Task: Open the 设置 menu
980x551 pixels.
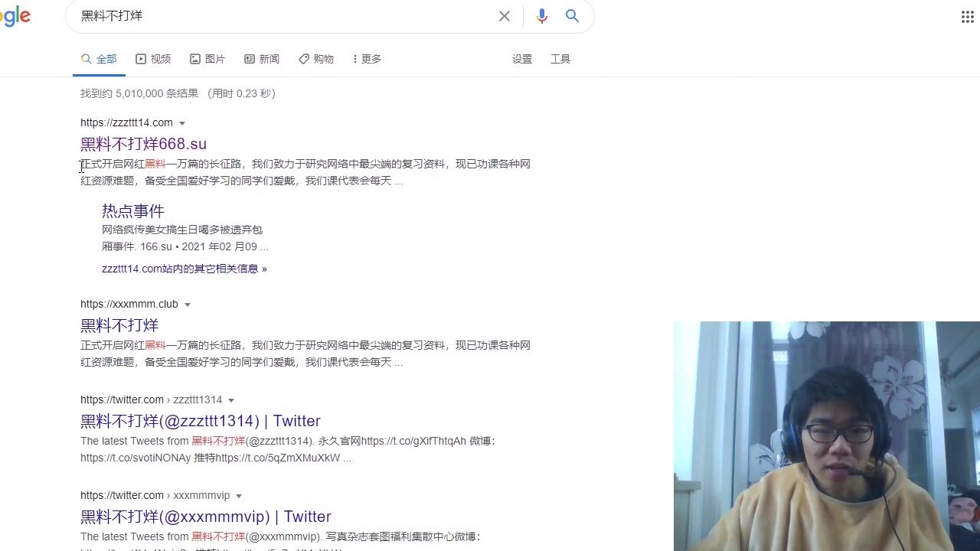Action: [x=522, y=59]
